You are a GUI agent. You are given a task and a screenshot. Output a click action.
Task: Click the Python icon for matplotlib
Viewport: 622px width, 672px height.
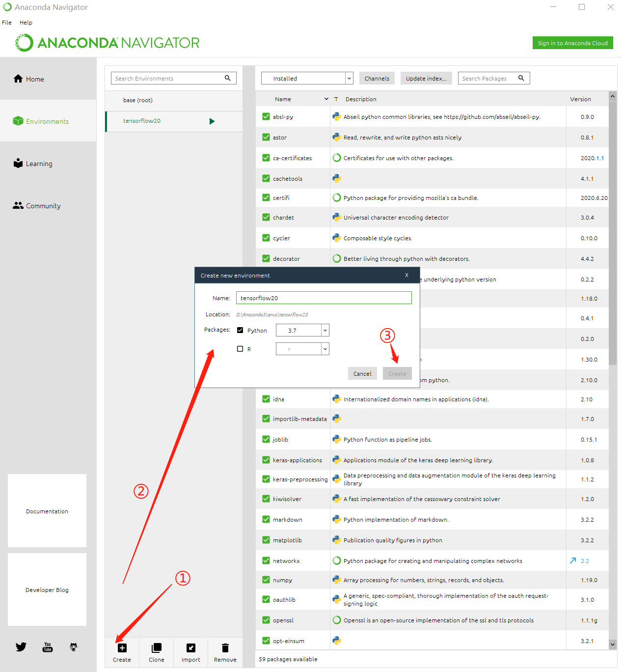coord(337,540)
